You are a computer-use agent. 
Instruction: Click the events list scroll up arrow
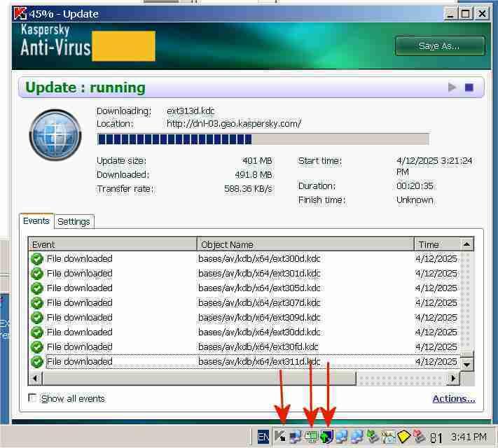point(466,244)
